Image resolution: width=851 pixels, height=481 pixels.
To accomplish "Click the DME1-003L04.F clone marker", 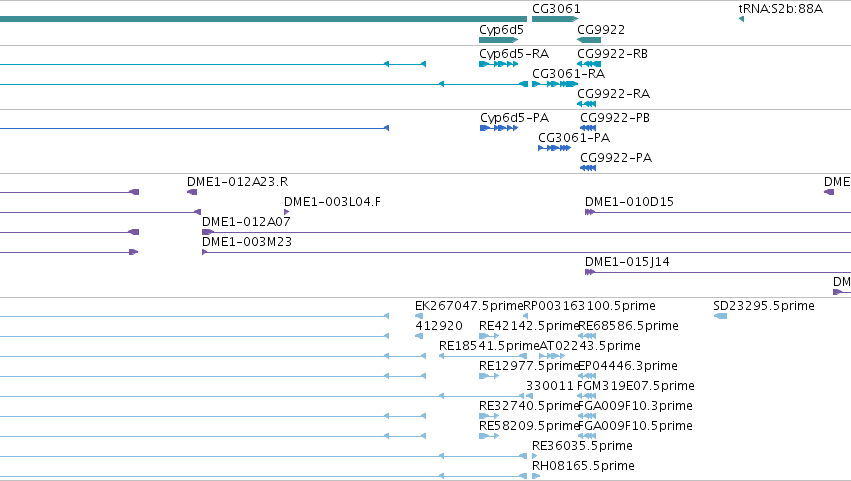I will [287, 212].
